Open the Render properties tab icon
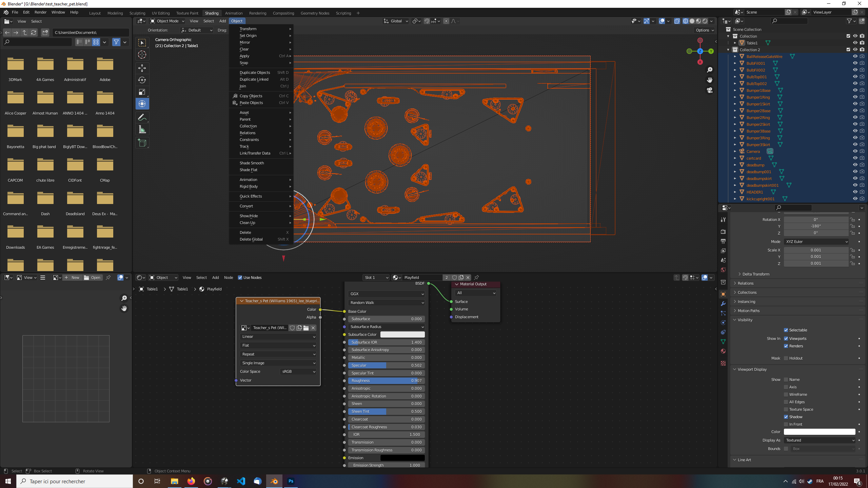The image size is (868, 488). coord(723,232)
